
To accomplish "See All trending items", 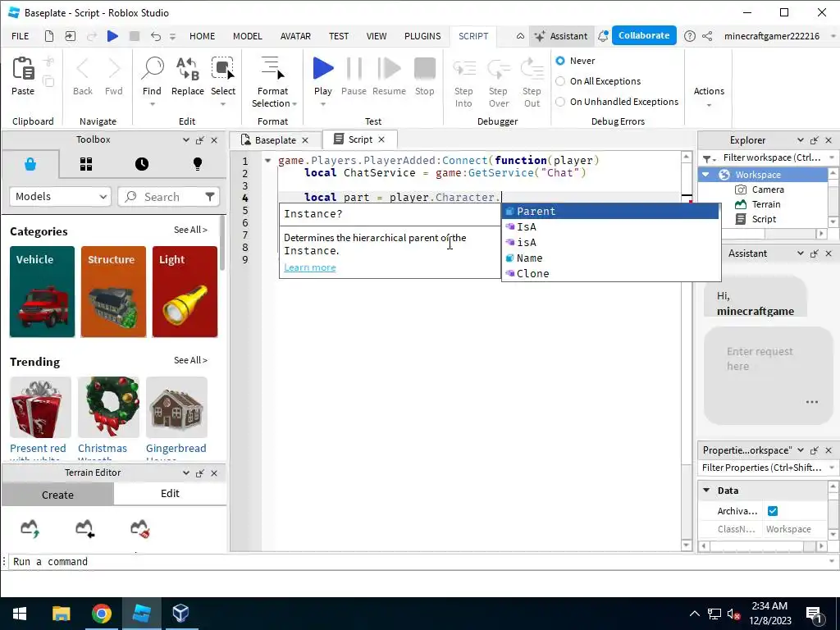I will point(190,360).
